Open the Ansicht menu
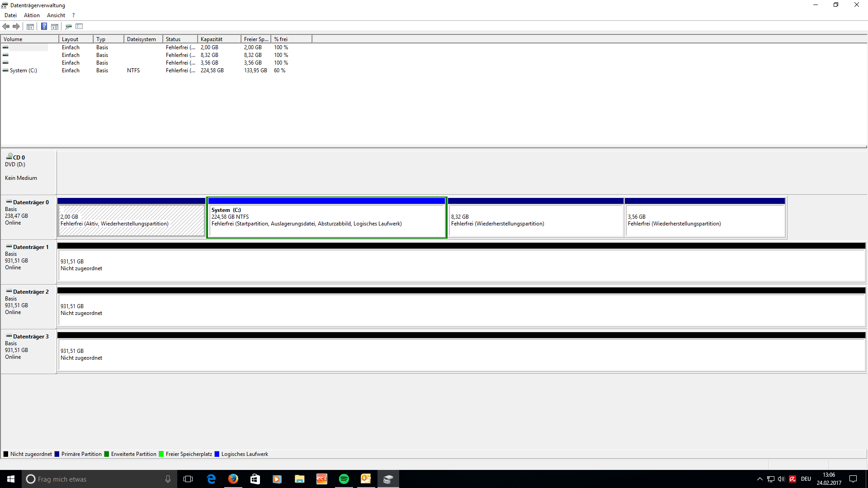 coord(56,15)
